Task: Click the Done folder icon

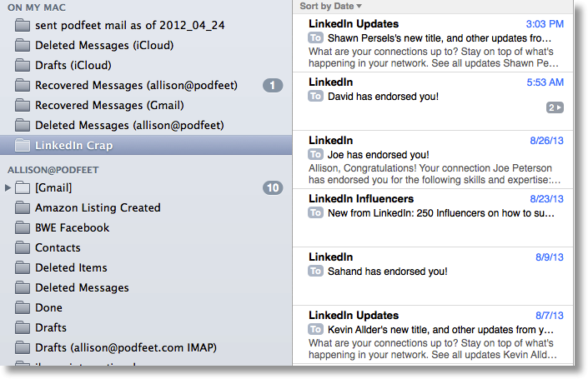Action: coord(22,307)
